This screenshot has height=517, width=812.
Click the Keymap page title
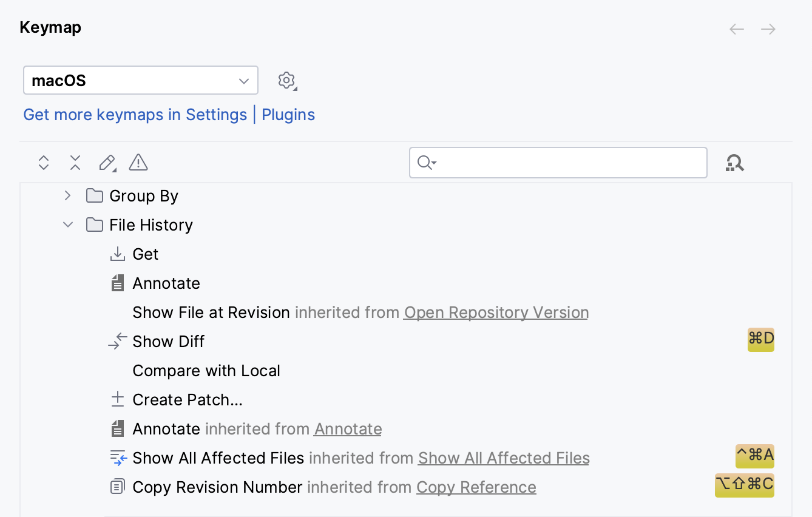[50, 28]
